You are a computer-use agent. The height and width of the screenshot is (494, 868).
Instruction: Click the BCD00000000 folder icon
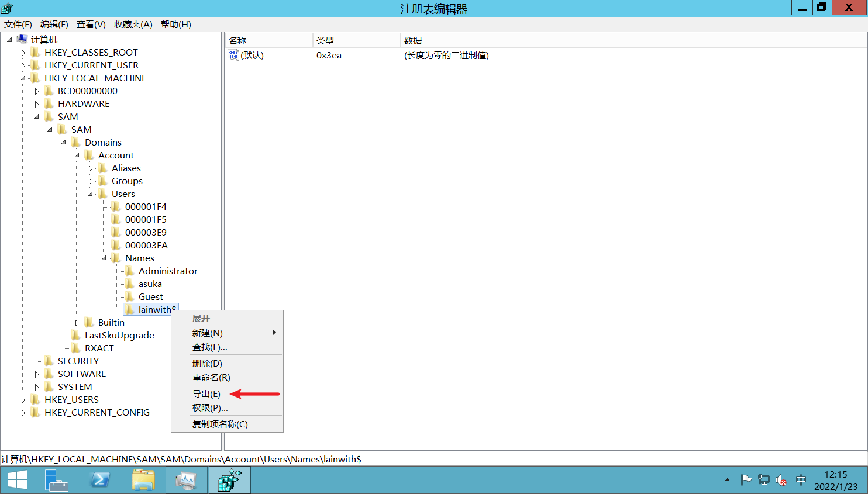(49, 91)
